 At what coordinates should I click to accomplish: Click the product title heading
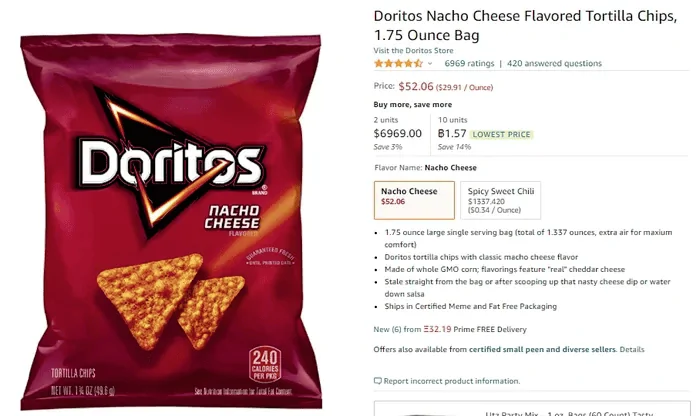coord(525,25)
